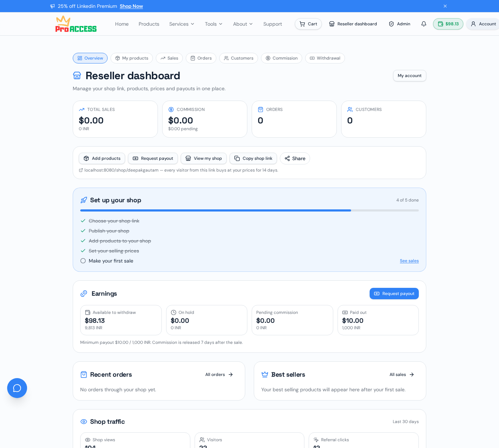Click the Shop traffic eye icon
The image size is (499, 448).
pyautogui.click(x=84, y=422)
